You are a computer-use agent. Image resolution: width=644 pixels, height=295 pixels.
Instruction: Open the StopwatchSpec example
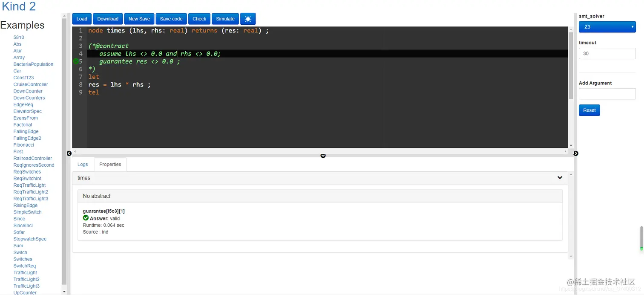[x=30, y=239]
